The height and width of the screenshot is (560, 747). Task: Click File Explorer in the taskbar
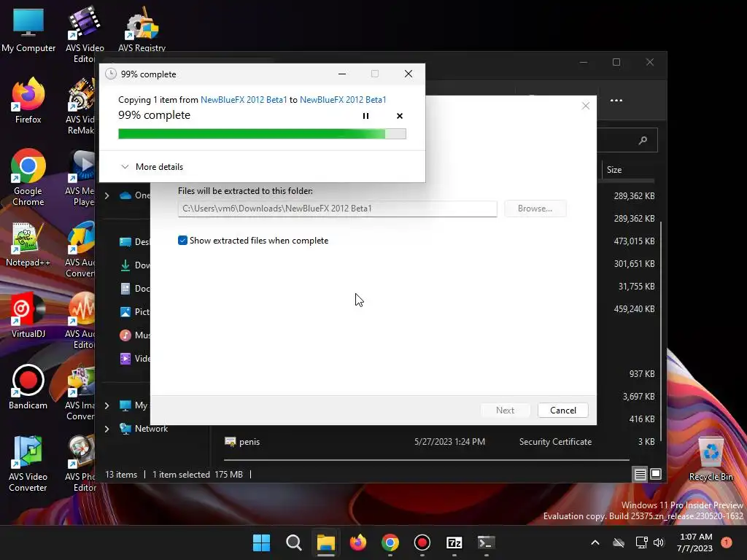(x=326, y=542)
